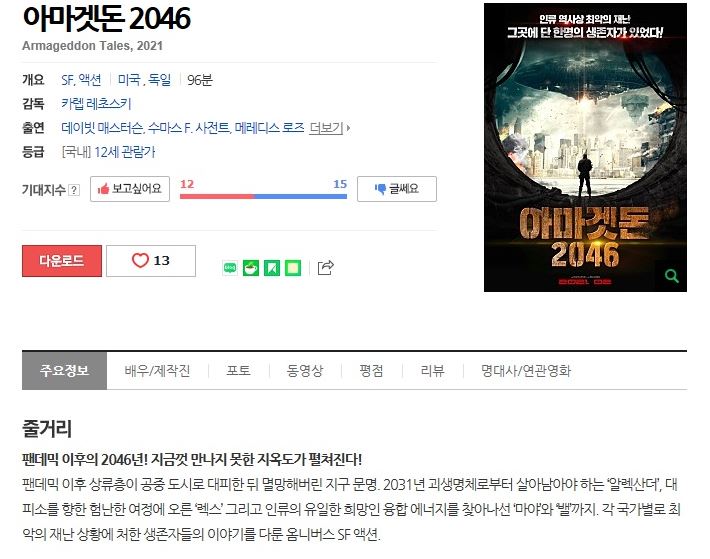The image size is (710, 559).
Task: Select the 명대사/연관영화 tab
Action: pos(526,371)
